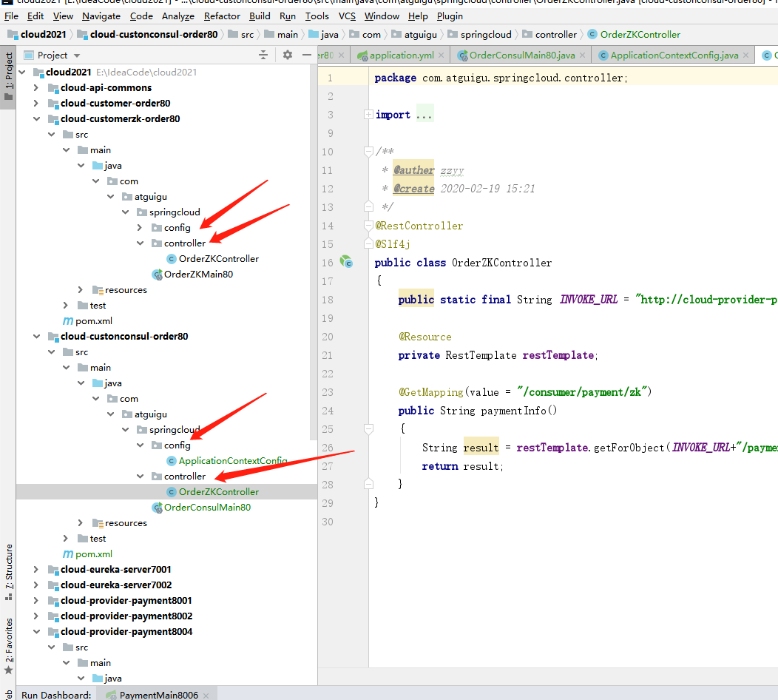Click the Run Dashboard label
778x700 pixels.
pos(56,695)
